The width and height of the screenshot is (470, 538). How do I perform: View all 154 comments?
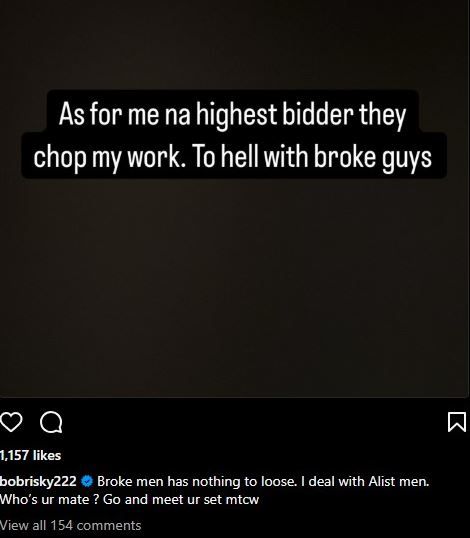[x=70, y=525]
